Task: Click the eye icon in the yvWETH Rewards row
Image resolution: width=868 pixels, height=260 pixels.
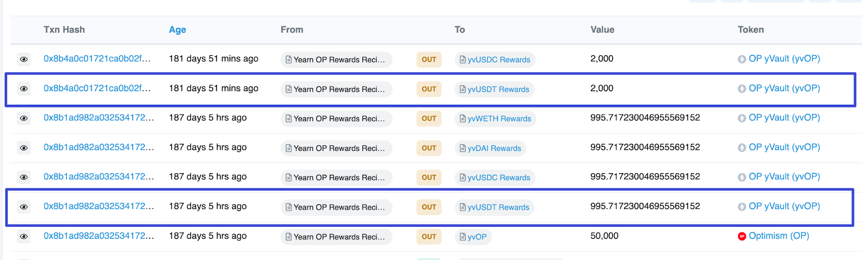Action: [x=24, y=118]
